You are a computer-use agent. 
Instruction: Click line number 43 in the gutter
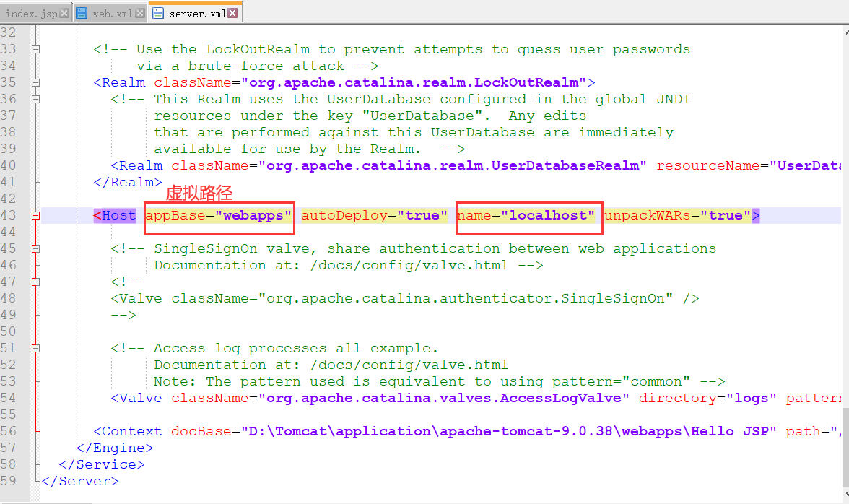pyautogui.click(x=10, y=214)
